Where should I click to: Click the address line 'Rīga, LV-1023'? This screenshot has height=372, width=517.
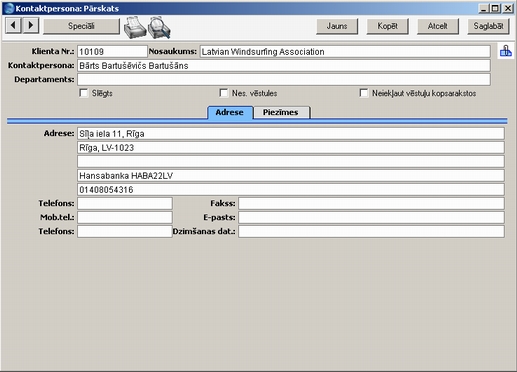pos(291,148)
